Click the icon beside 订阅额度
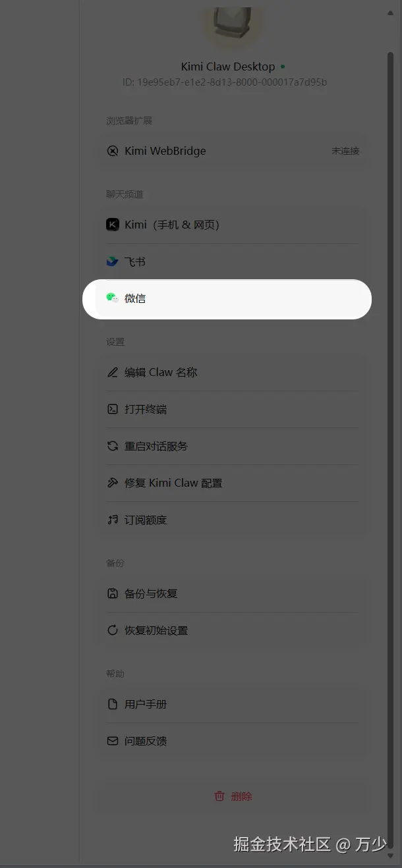 (x=113, y=520)
